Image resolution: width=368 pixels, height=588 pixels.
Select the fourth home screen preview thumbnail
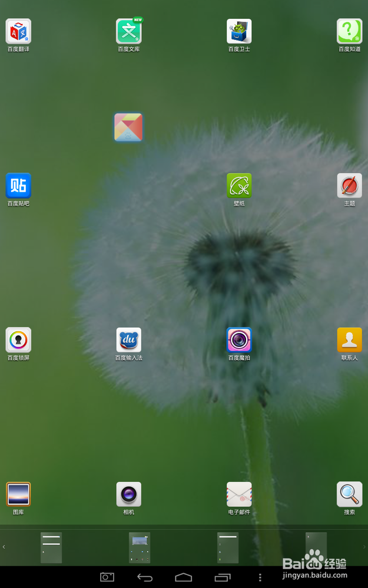(316, 547)
